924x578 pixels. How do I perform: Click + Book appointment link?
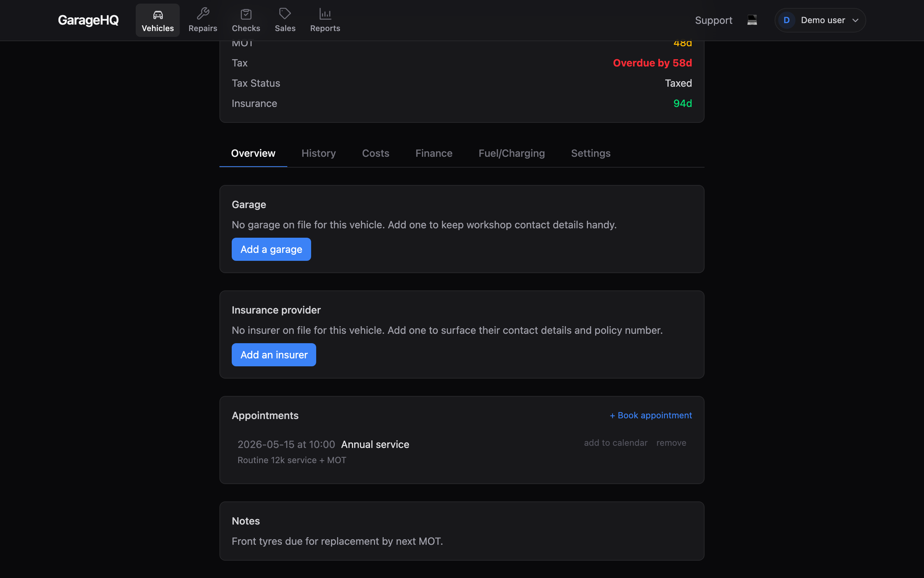[x=651, y=415]
